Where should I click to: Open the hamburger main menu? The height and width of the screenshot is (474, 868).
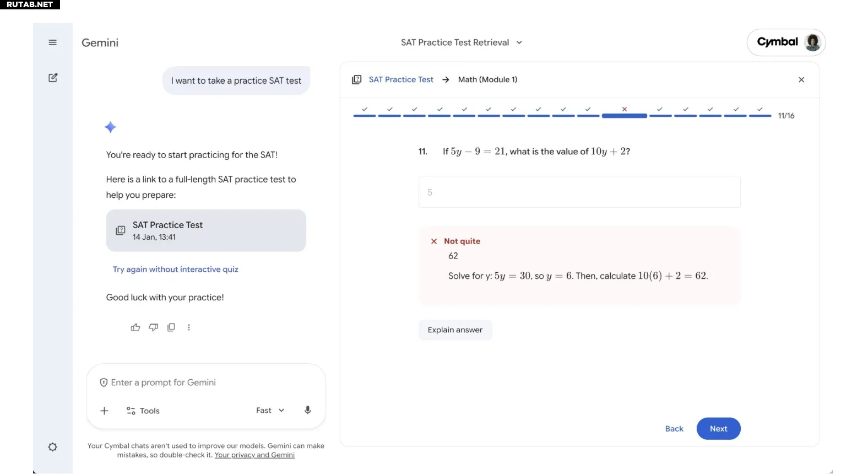(53, 42)
